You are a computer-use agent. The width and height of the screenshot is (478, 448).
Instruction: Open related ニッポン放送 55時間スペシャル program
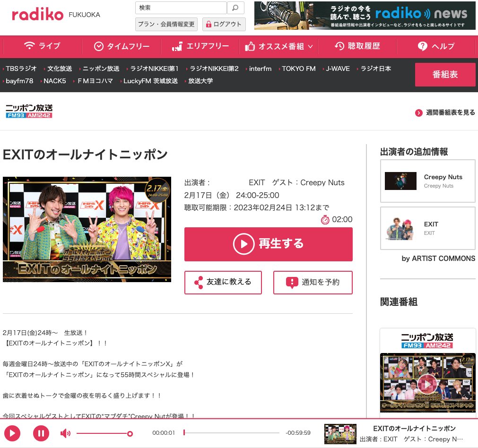tap(428, 382)
